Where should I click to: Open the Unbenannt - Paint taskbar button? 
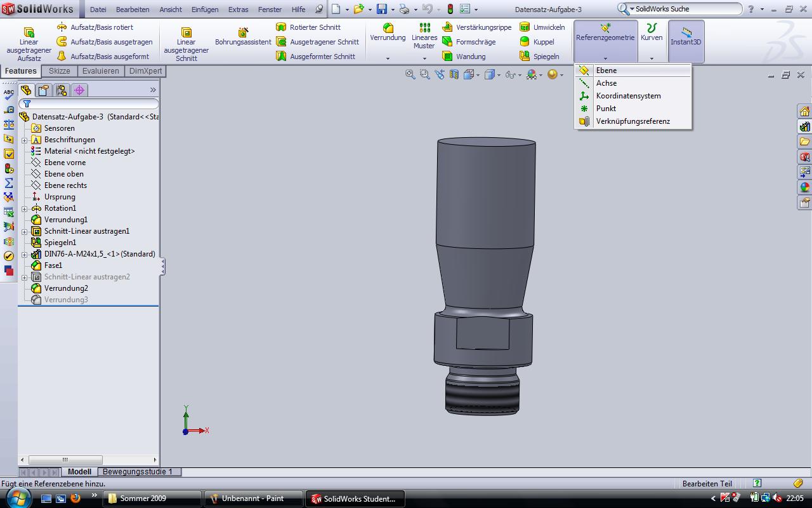pyautogui.click(x=252, y=498)
